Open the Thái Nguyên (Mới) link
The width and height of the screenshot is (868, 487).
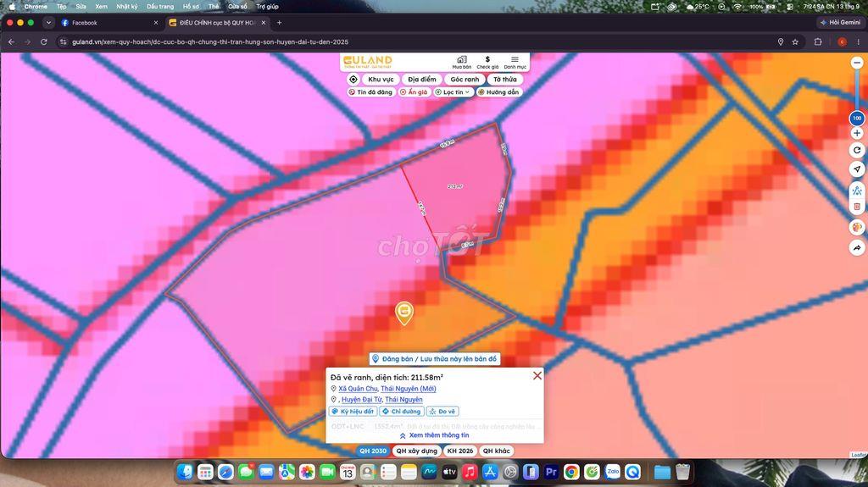408,389
